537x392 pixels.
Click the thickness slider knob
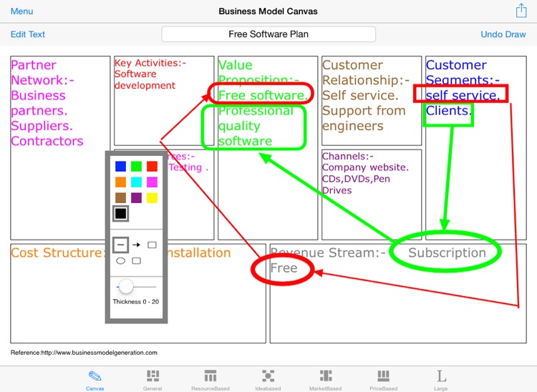tap(126, 287)
